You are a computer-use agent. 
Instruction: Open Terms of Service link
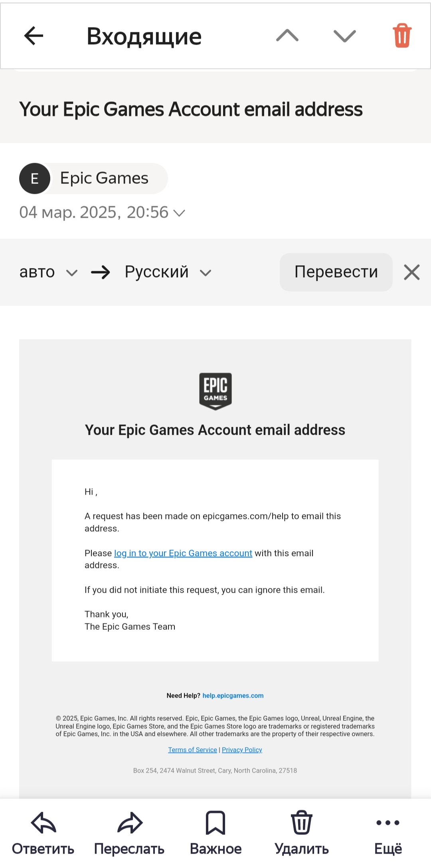192,750
